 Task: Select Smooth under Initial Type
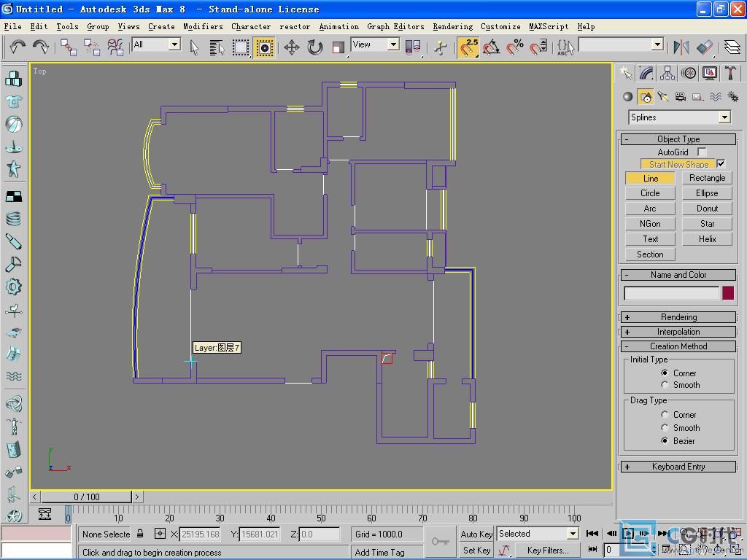pyautogui.click(x=665, y=385)
